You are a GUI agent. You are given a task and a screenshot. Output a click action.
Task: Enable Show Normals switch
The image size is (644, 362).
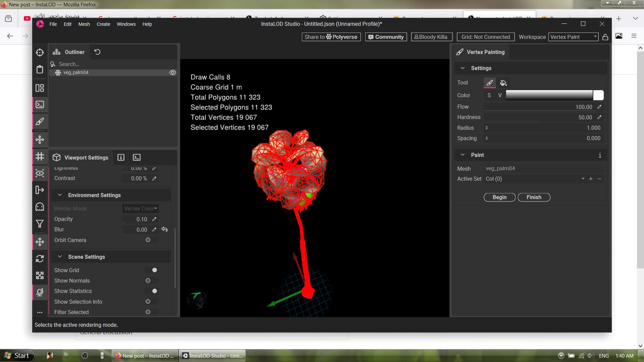pyautogui.click(x=151, y=281)
